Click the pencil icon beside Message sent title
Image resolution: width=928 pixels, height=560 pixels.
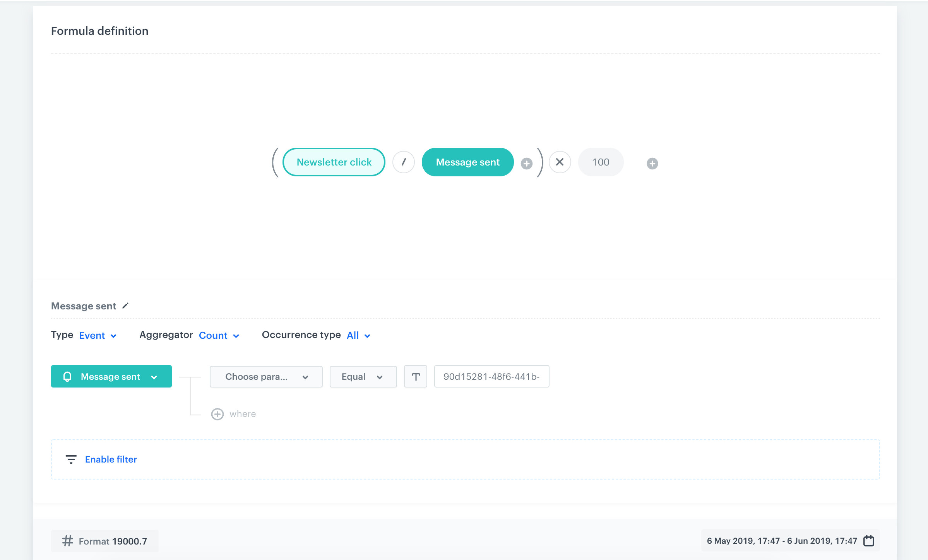[125, 306]
